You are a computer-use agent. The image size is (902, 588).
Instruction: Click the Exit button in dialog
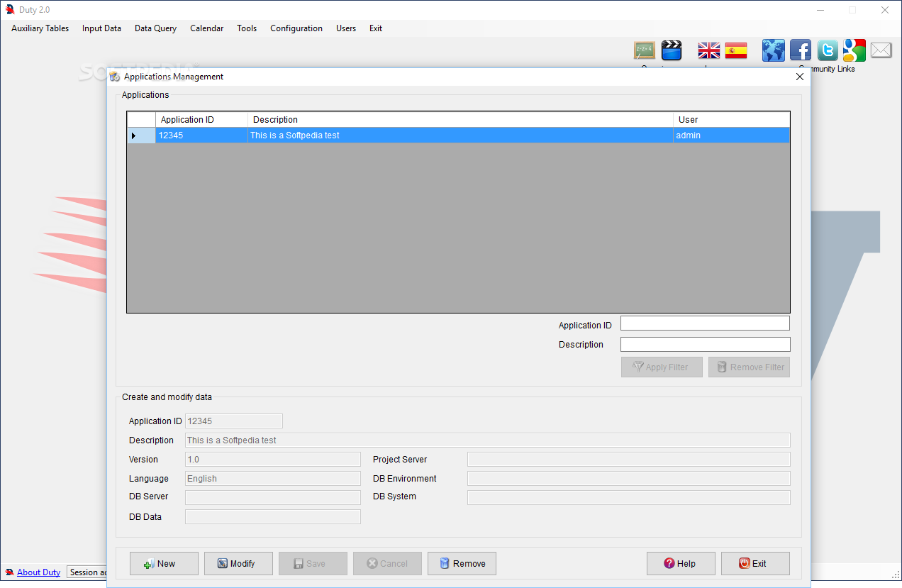click(755, 563)
